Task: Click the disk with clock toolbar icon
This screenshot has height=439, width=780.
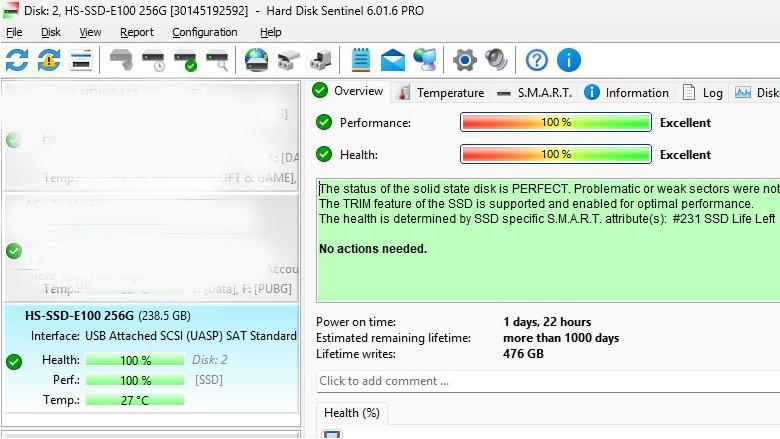Action: (153, 60)
